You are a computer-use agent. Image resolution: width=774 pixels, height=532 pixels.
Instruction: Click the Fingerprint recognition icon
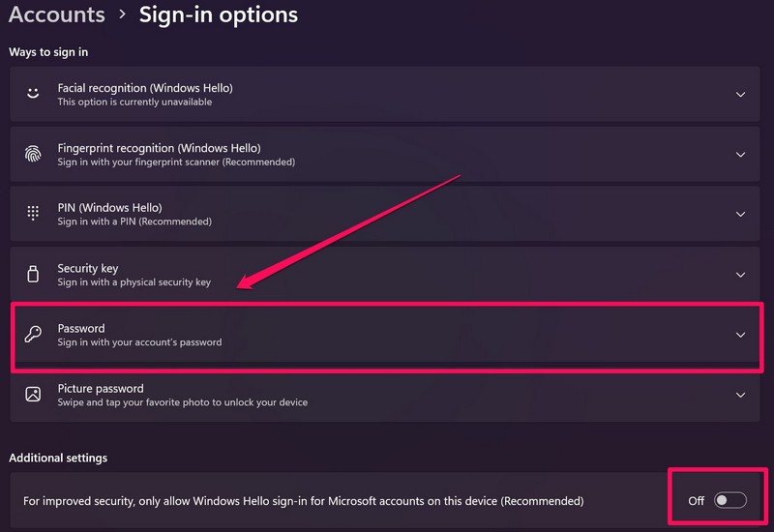pyautogui.click(x=33, y=154)
